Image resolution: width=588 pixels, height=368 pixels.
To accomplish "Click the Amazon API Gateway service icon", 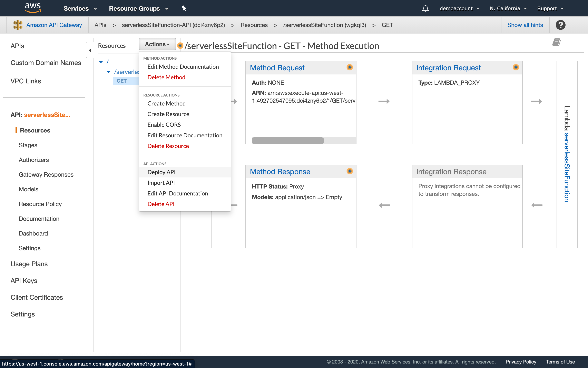I will [18, 25].
